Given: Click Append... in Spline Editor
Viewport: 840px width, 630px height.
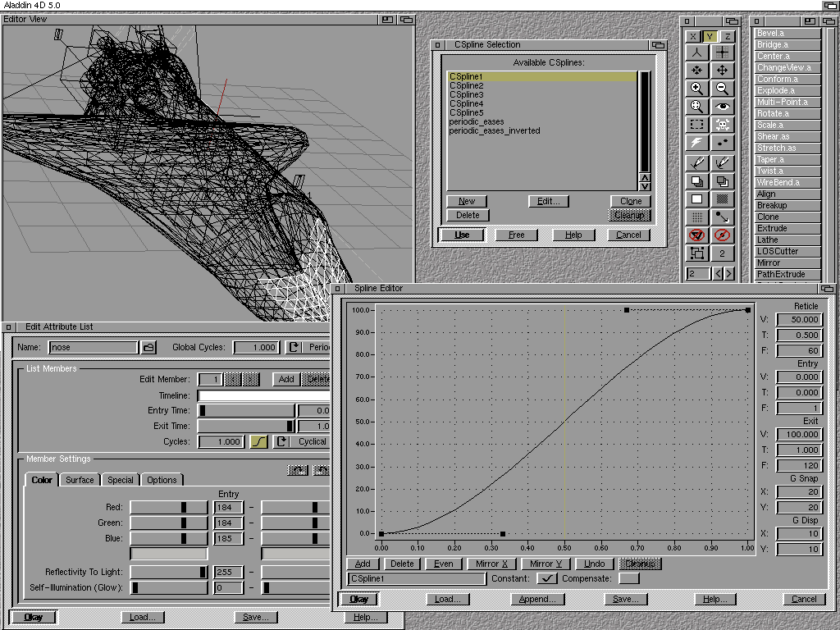Looking at the screenshot, I should pos(537,599).
